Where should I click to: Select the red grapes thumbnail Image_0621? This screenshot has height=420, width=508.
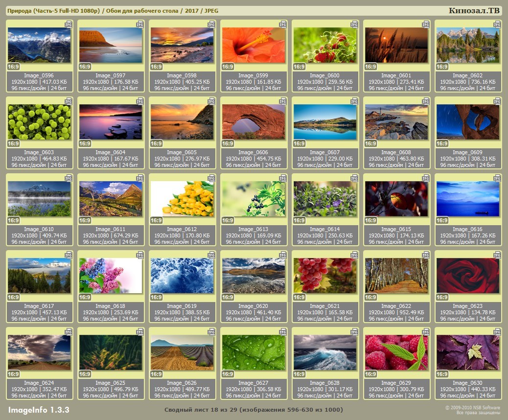tap(325, 275)
